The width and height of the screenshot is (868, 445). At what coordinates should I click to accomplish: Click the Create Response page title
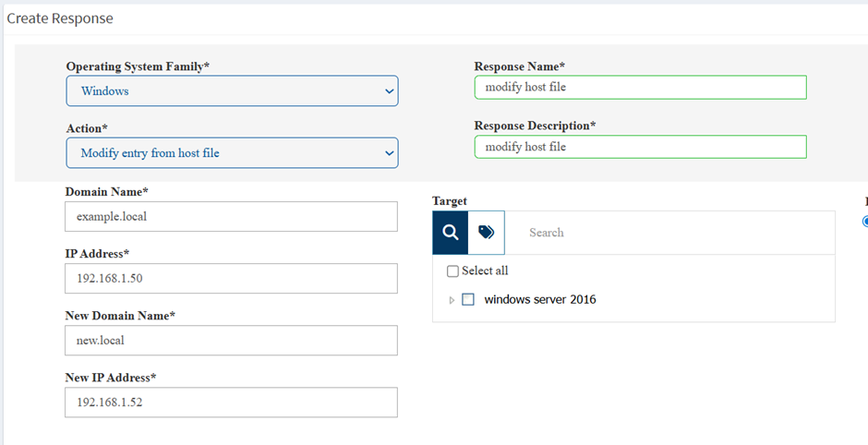point(60,18)
